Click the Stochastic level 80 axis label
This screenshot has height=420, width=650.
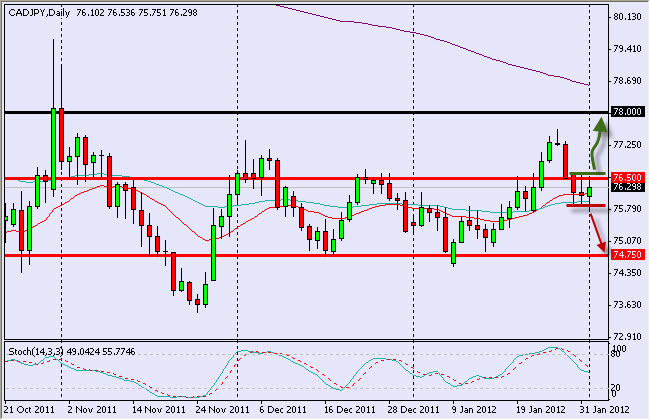click(x=616, y=354)
